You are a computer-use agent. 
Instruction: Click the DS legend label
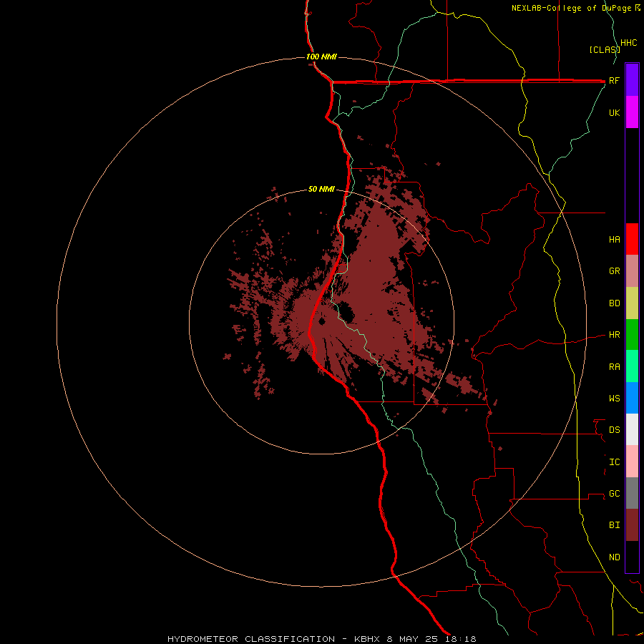click(x=614, y=430)
